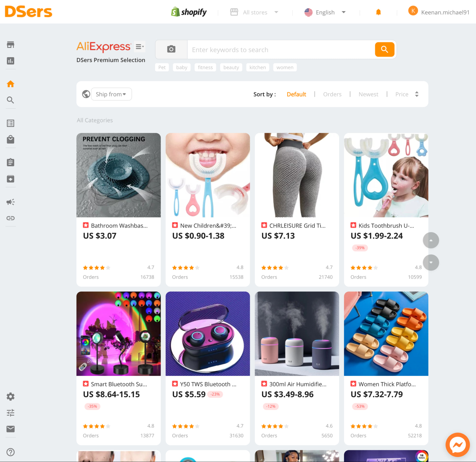Viewport: 476px width, 462px height.
Task: Open the image search camera icon
Action: coord(171,49)
